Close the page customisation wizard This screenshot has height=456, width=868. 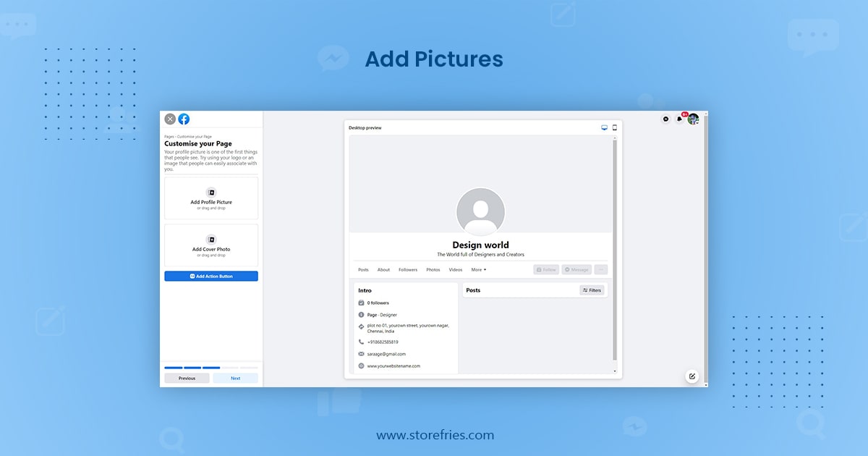click(x=170, y=119)
